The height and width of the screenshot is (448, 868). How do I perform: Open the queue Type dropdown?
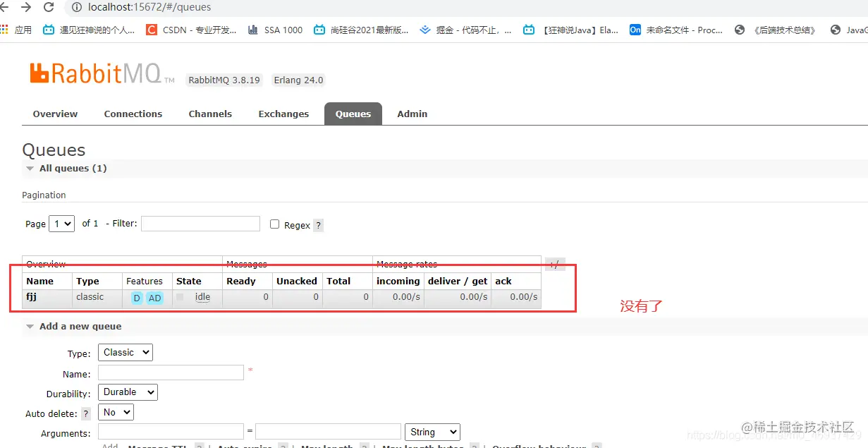pyautogui.click(x=126, y=352)
